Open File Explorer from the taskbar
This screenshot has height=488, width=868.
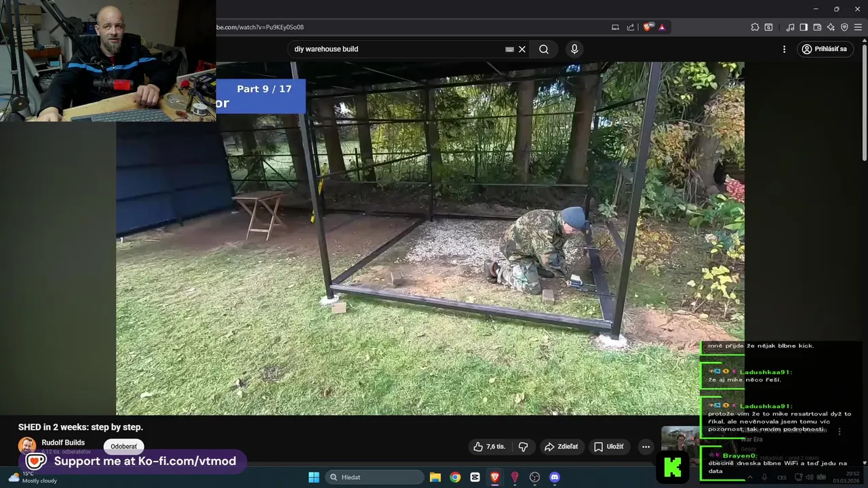pyautogui.click(x=435, y=477)
